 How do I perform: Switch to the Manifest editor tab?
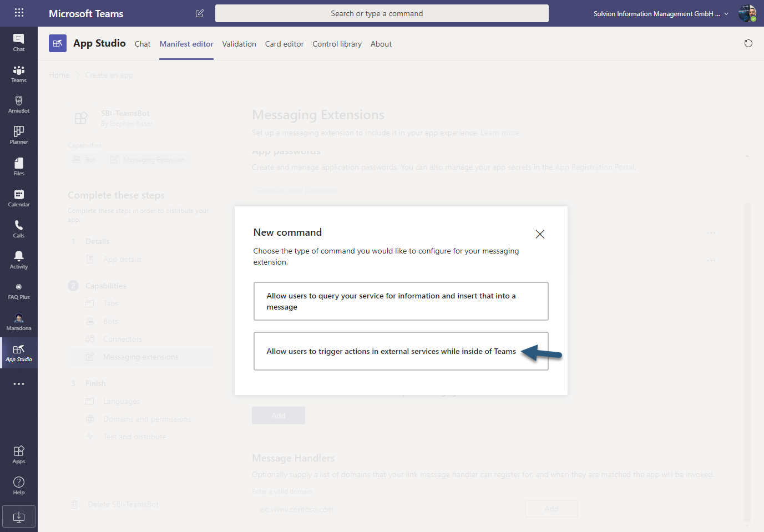[186, 44]
